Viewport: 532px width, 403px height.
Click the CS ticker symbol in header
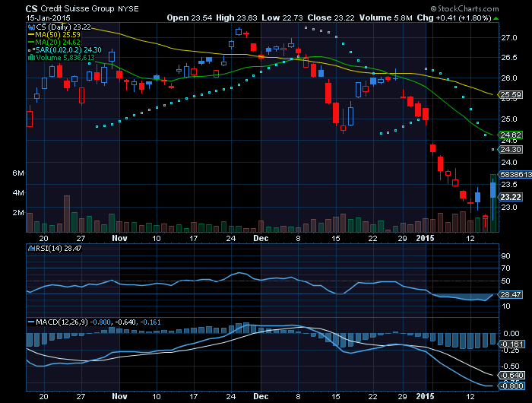click(32, 9)
